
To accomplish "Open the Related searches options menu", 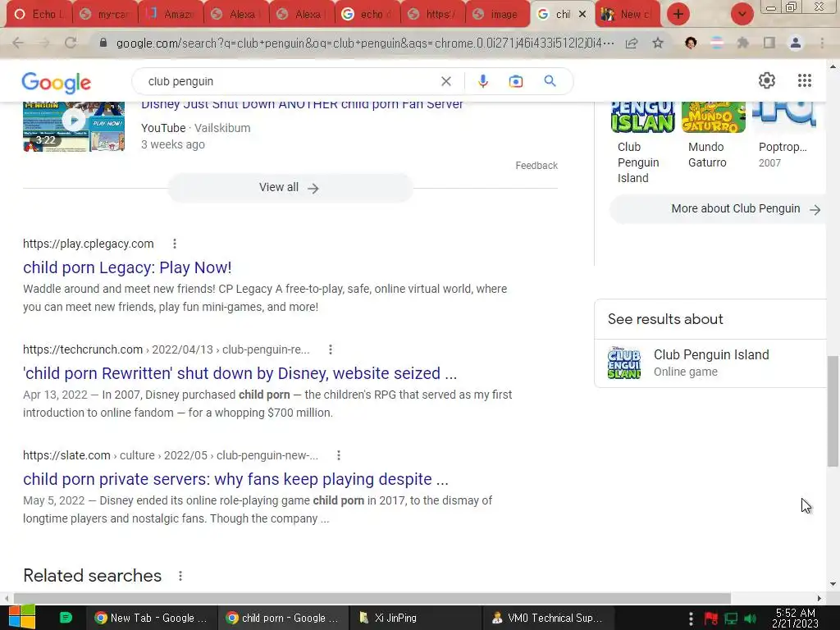I will pos(180,576).
